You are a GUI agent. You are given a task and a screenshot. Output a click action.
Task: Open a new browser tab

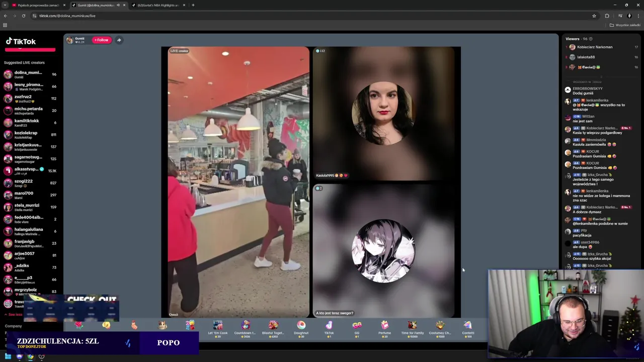(193, 5)
